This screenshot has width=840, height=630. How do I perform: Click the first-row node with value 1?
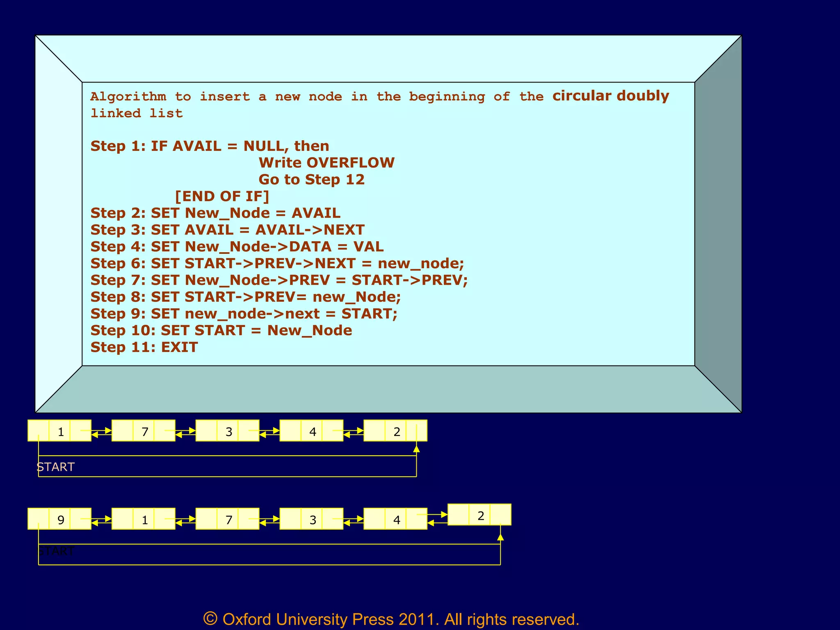(x=60, y=431)
